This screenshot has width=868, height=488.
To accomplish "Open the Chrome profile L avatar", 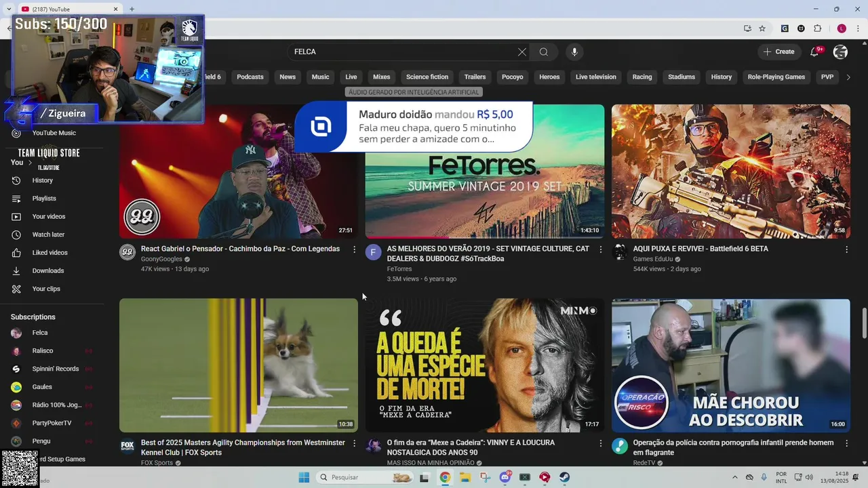I will pyautogui.click(x=842, y=28).
